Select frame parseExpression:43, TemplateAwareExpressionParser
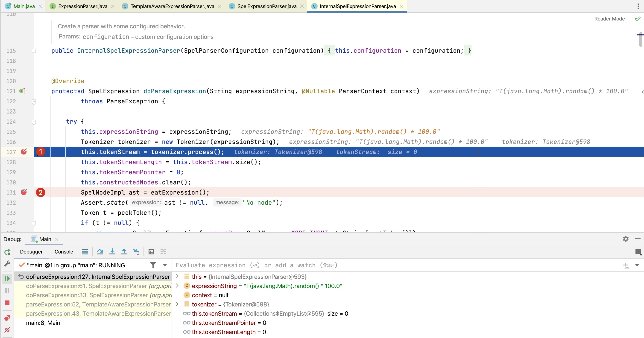Screen dimensions: 644x338 coord(93,314)
